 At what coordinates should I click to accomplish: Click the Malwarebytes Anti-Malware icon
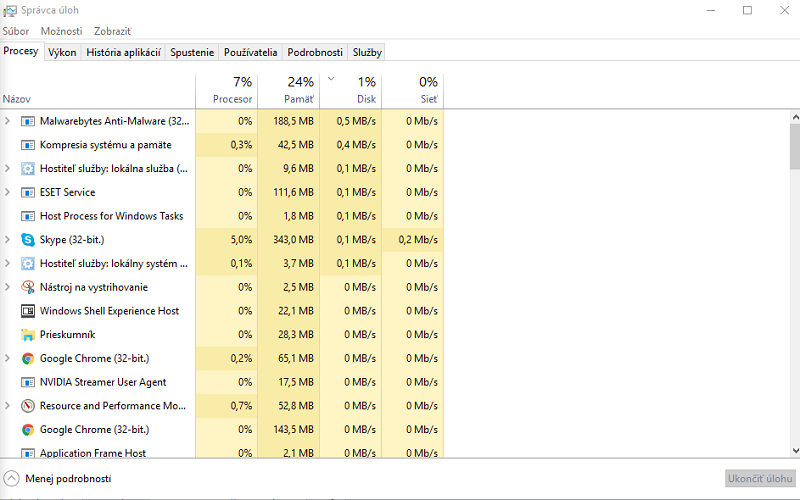point(28,121)
